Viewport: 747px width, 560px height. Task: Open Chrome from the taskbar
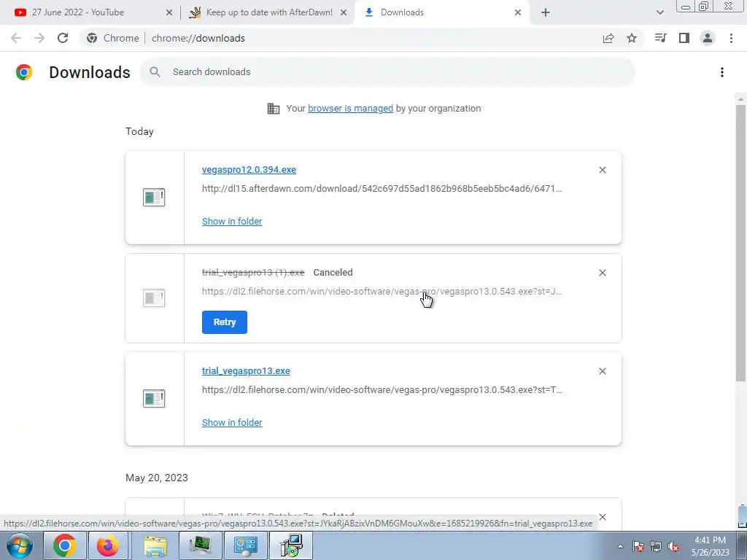pyautogui.click(x=65, y=545)
